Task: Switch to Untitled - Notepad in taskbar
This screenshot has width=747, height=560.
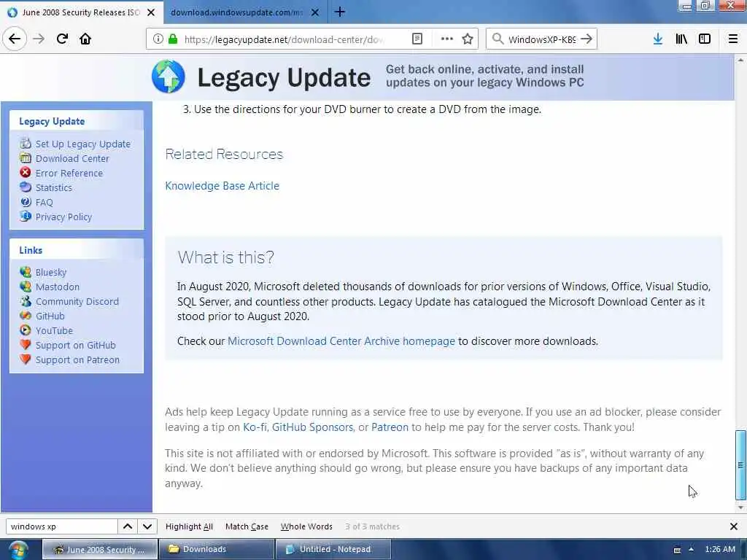Action: click(333, 549)
